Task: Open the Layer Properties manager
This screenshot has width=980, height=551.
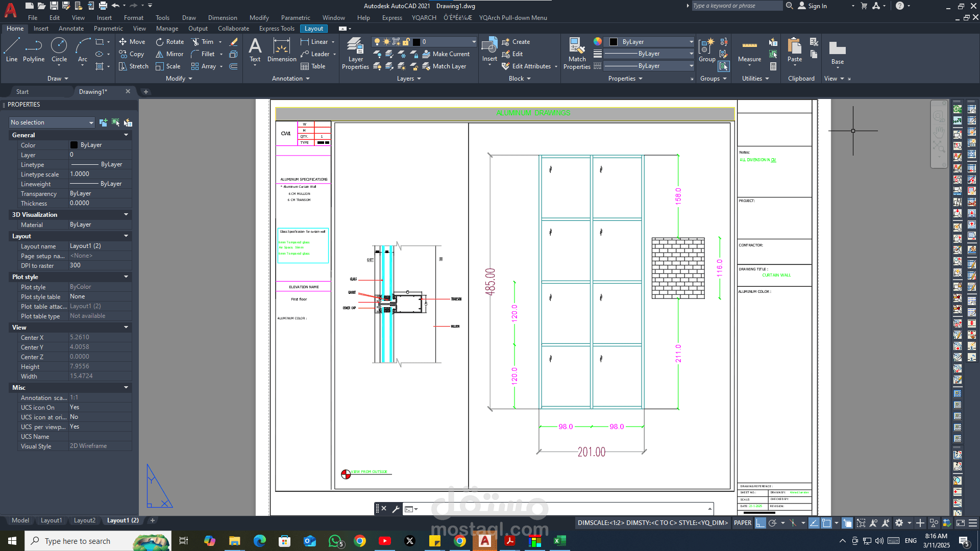Action: coord(355,54)
